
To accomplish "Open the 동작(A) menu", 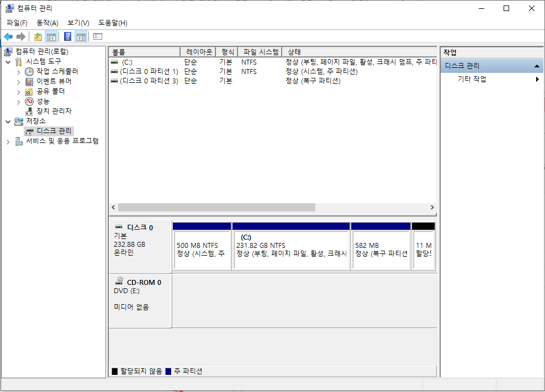I will point(47,23).
